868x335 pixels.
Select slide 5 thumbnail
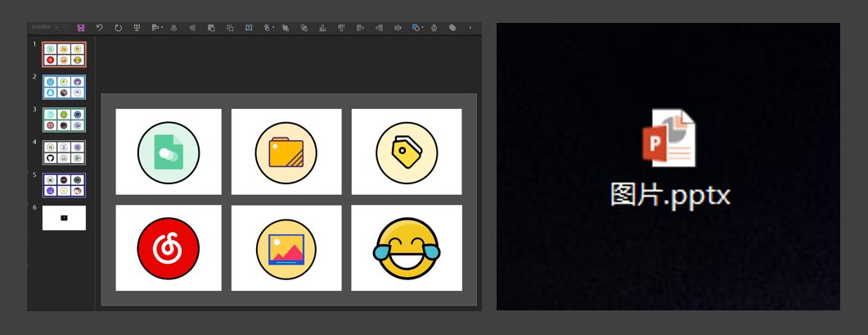pyautogui.click(x=64, y=185)
